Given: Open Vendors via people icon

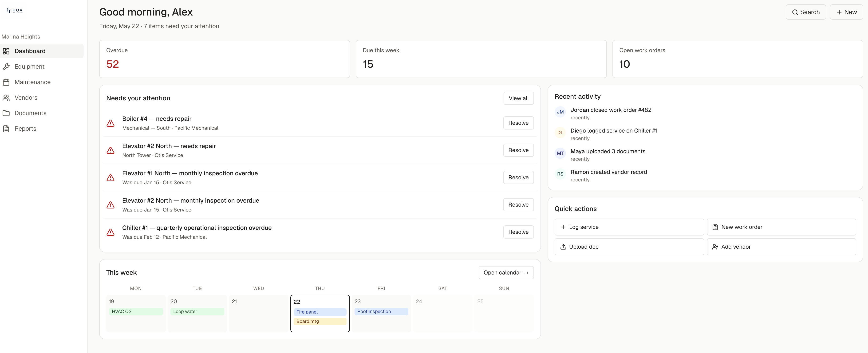Looking at the screenshot, I should pos(6,98).
